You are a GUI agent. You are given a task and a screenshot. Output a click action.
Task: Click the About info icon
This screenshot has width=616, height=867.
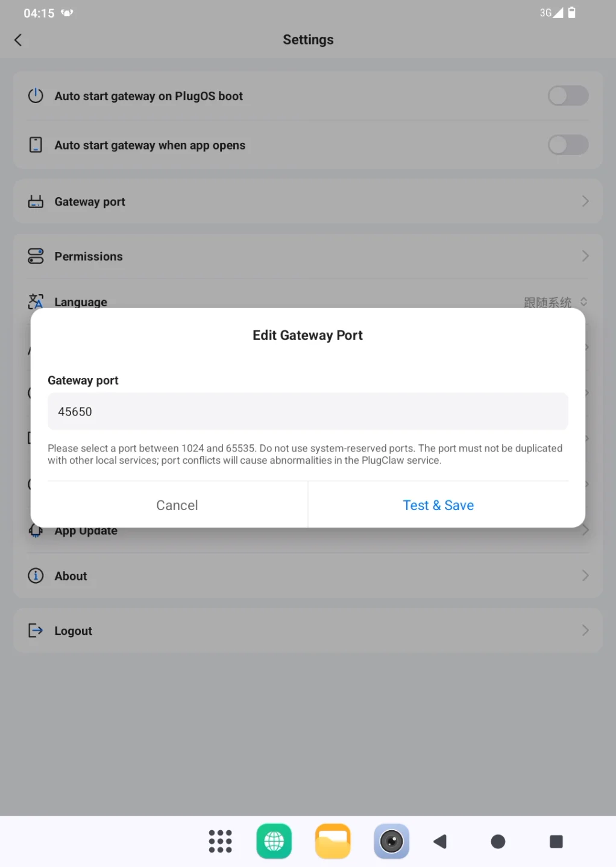click(36, 576)
